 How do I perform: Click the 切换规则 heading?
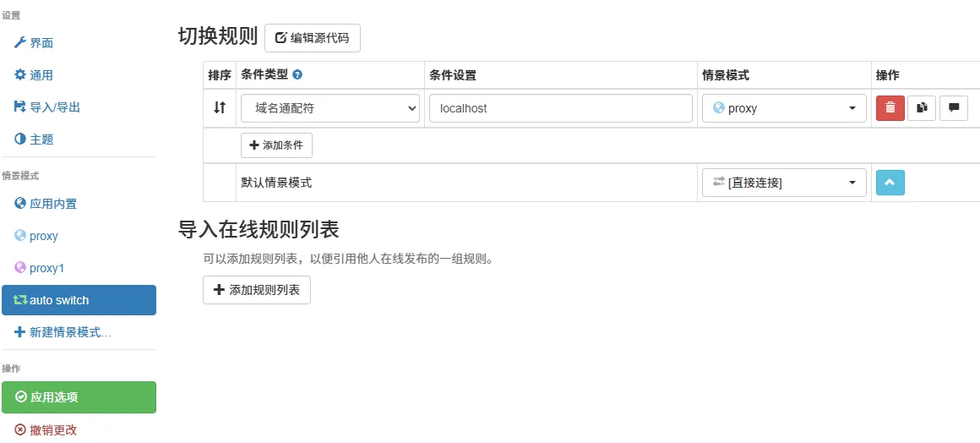(x=217, y=37)
